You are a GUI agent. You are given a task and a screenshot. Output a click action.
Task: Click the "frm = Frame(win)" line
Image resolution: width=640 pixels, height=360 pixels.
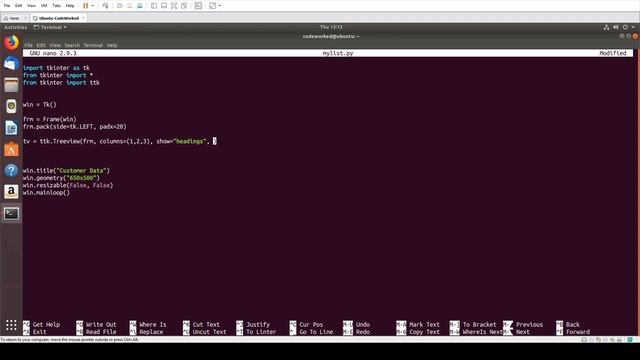pos(49,120)
